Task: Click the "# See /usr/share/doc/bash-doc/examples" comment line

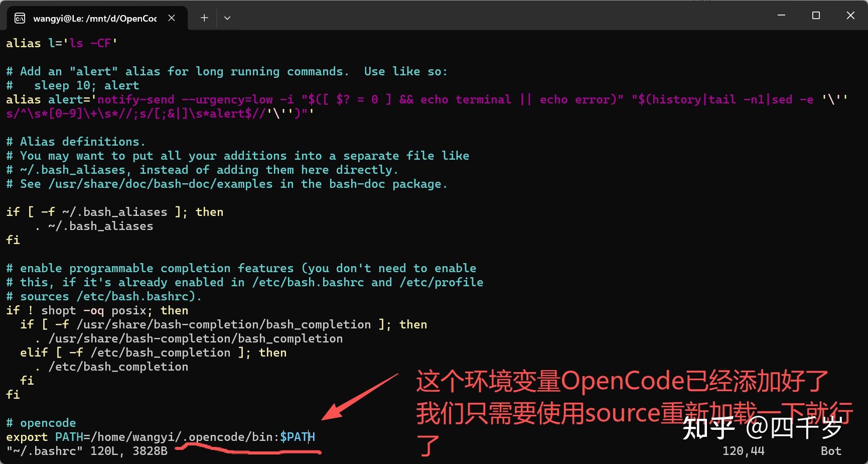Action: point(227,184)
